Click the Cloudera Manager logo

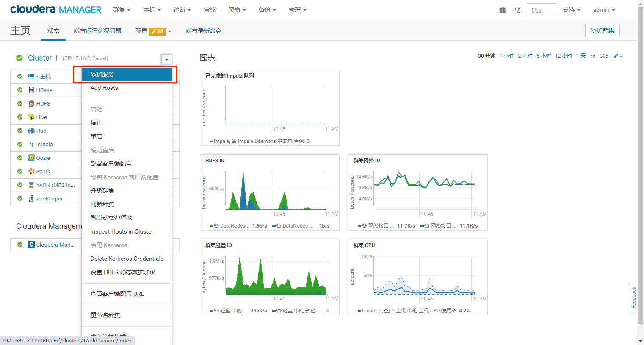(56, 9)
